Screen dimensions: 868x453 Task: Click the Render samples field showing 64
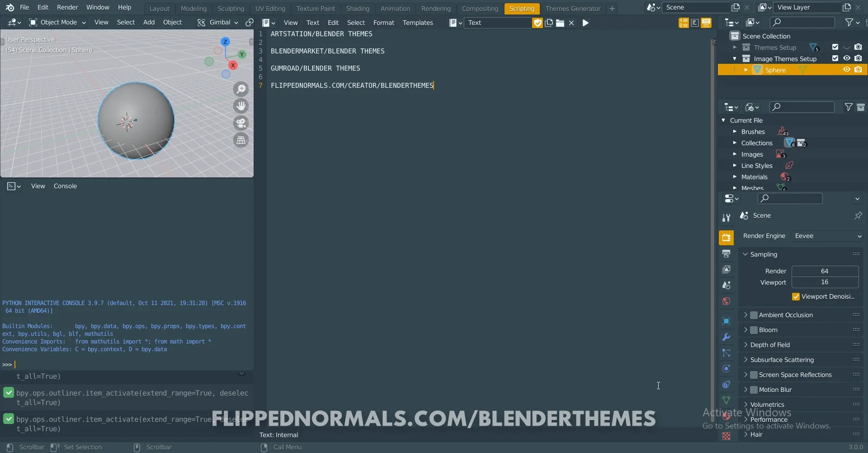point(825,271)
